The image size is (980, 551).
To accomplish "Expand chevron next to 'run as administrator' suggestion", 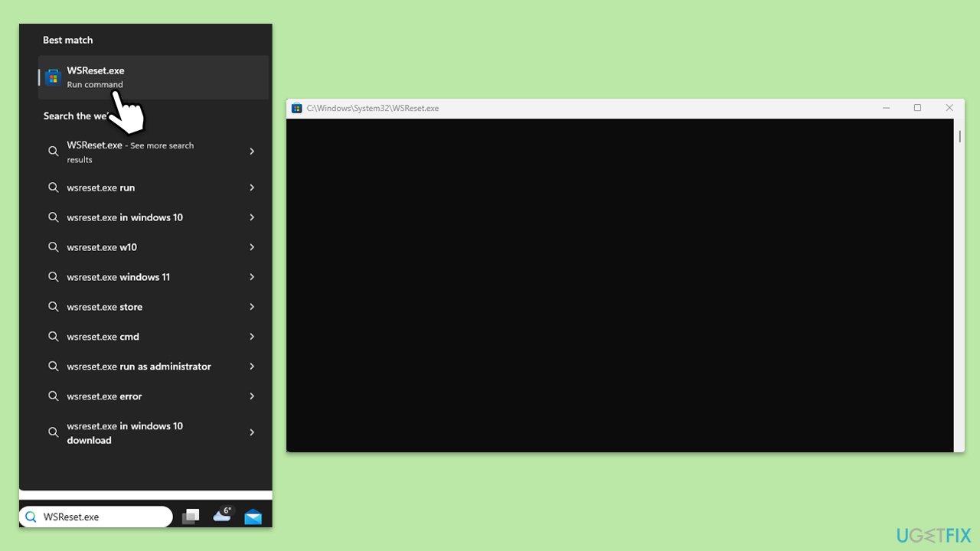I will click(252, 367).
